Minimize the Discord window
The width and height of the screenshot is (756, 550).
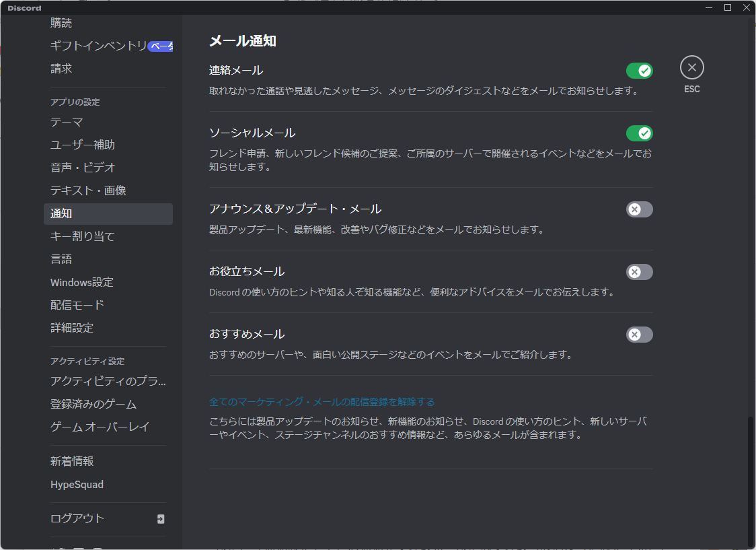[709, 7]
